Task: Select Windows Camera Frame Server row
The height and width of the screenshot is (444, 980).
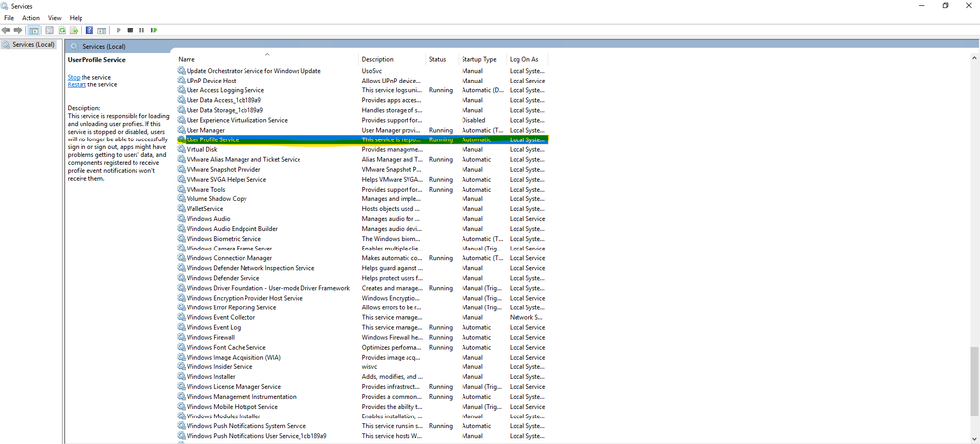Action: click(362, 249)
